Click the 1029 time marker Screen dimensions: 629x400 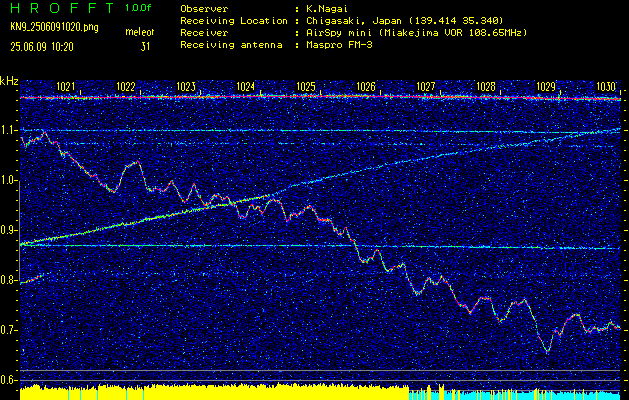click(x=546, y=86)
